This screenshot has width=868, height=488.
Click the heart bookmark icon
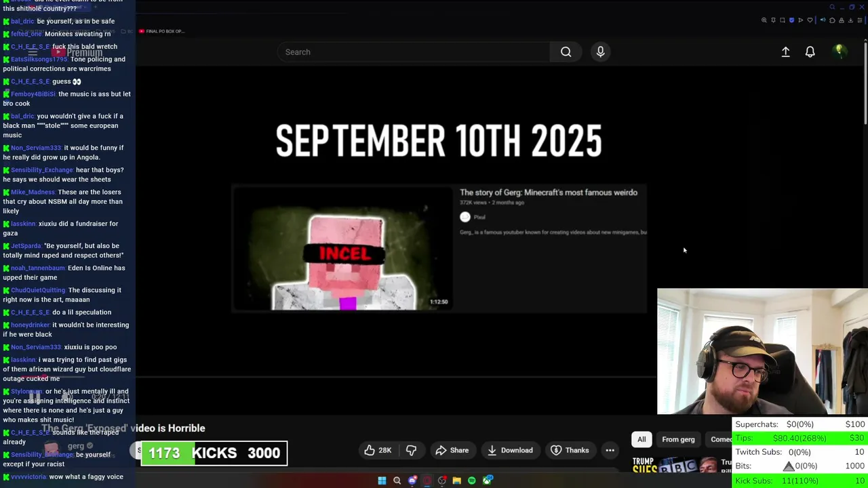click(810, 20)
